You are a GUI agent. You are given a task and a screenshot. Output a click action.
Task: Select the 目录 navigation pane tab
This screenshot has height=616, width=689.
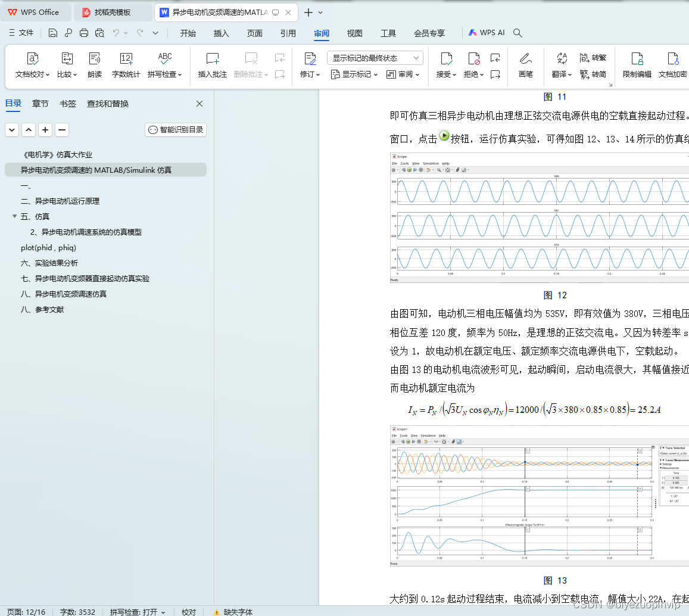14,104
